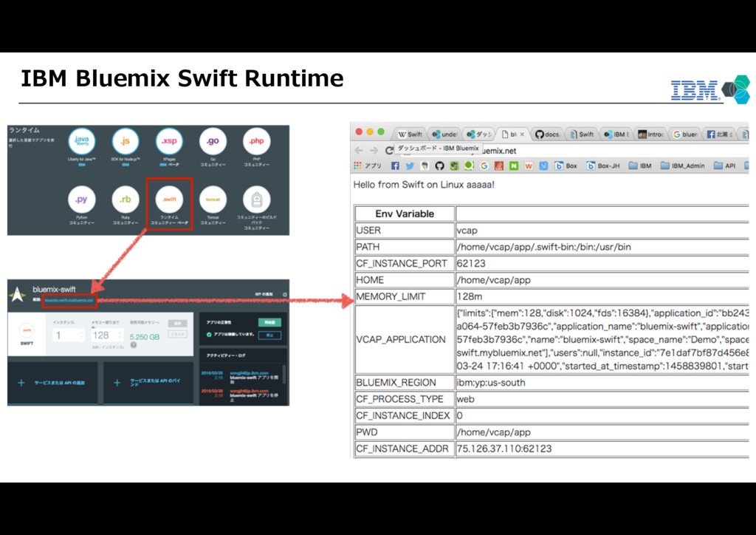Open the Facebook bookmark icon
This screenshot has height=535, width=756.
click(395, 166)
